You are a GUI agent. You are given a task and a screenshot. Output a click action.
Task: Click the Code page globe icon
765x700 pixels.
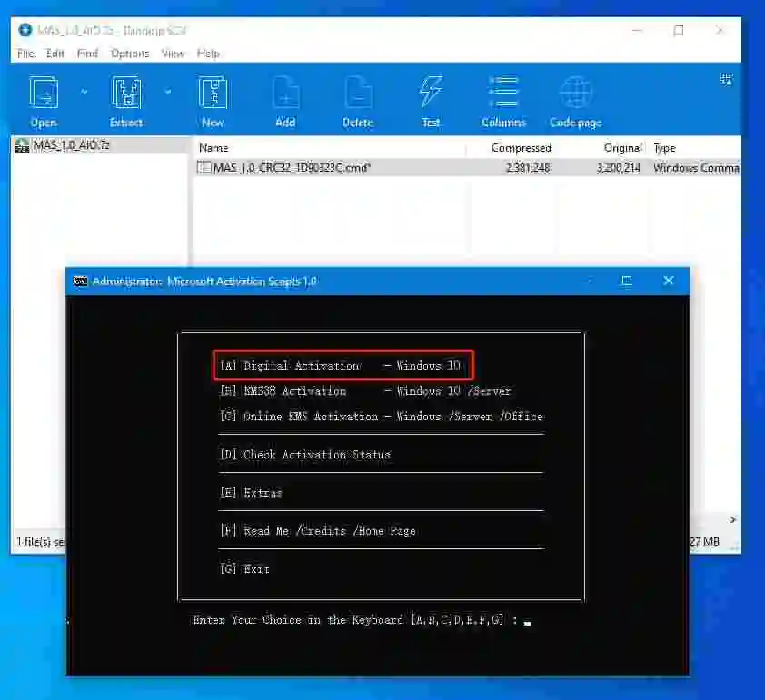point(576,92)
